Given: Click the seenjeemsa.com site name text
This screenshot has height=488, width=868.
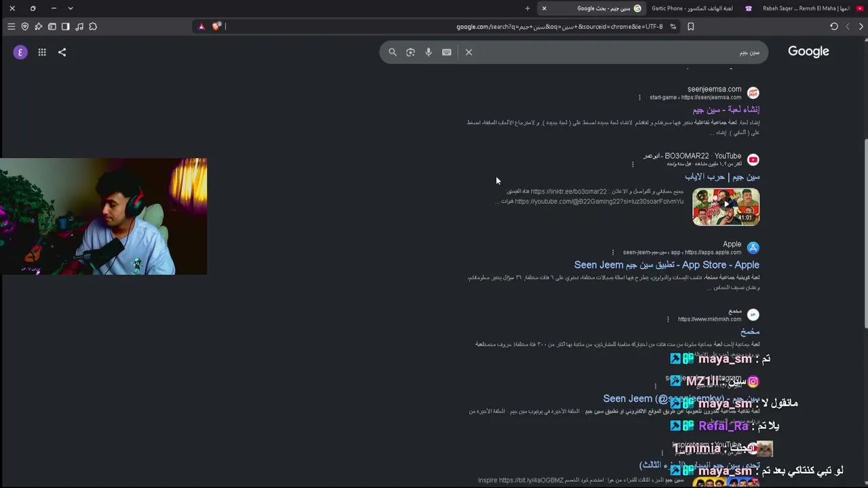Looking at the screenshot, I should 714,89.
